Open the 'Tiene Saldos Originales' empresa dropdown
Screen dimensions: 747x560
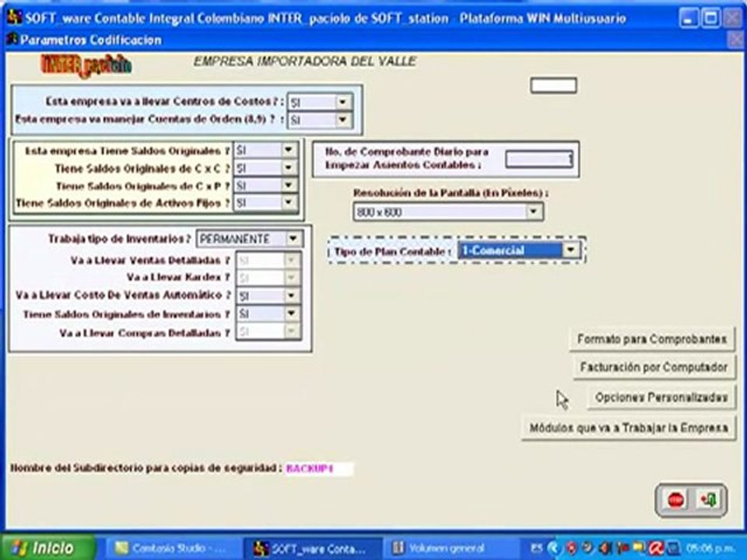point(288,150)
